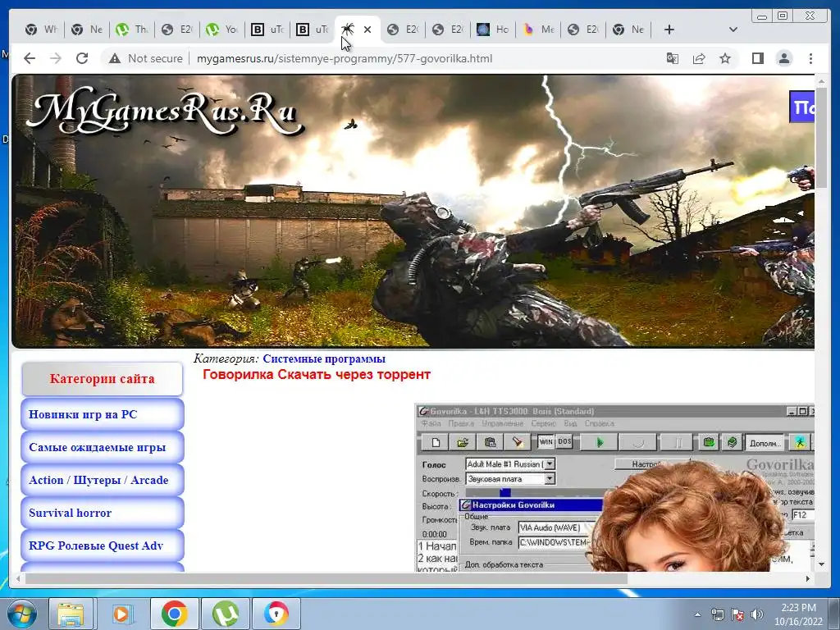Image resolution: width=840 pixels, height=630 pixels.
Task: Switch to the 'Wh' tab
Action: [41, 30]
